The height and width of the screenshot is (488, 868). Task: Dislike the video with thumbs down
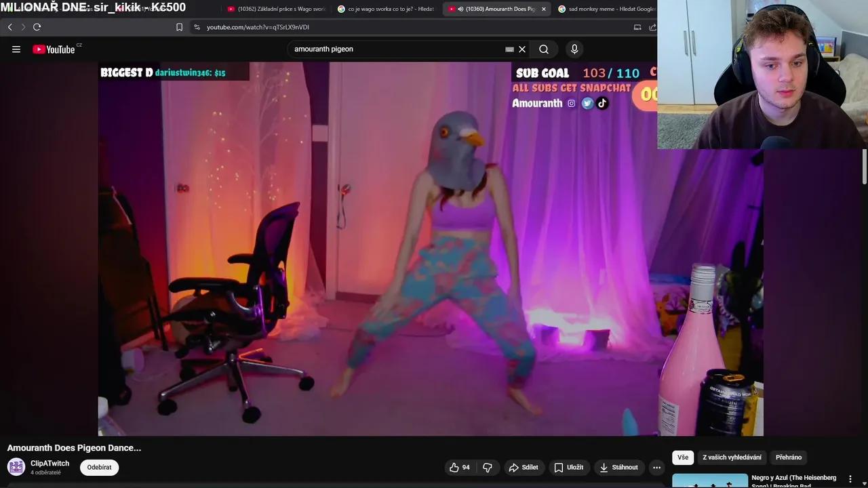pyautogui.click(x=488, y=467)
